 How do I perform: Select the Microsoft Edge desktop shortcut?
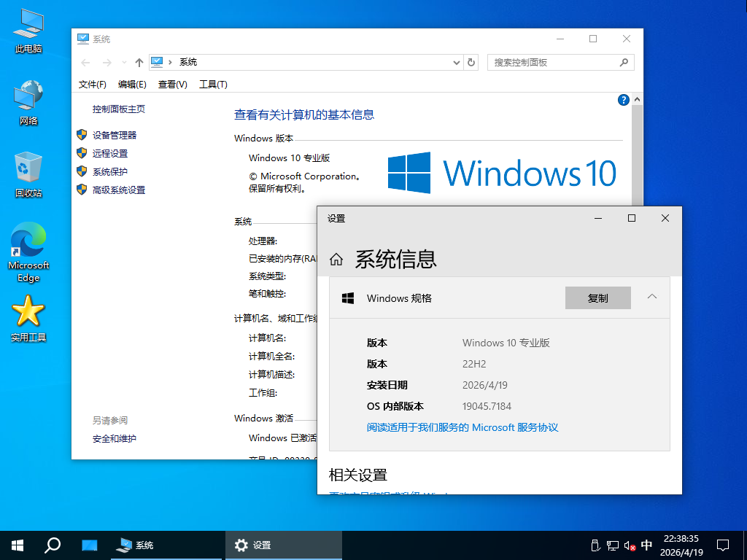coord(28,252)
